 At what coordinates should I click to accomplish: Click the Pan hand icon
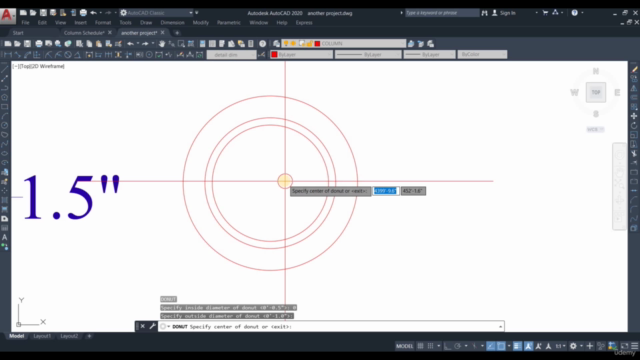click(x=162, y=44)
